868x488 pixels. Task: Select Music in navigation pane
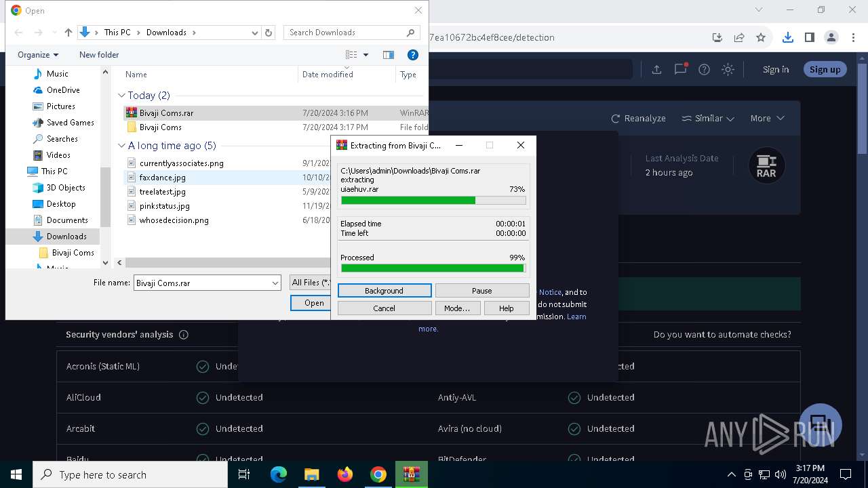pos(58,74)
